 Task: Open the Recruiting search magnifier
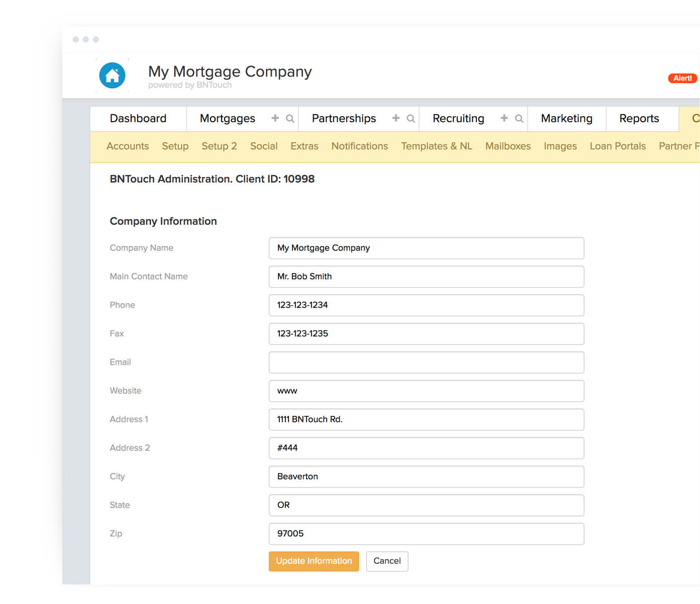coord(519,118)
